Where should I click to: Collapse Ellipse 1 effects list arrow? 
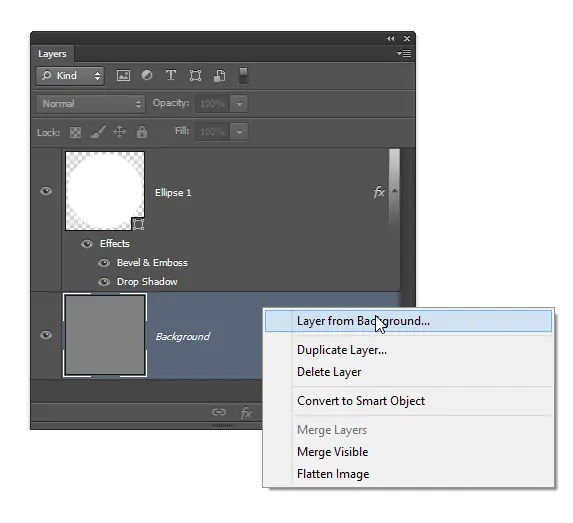394,190
